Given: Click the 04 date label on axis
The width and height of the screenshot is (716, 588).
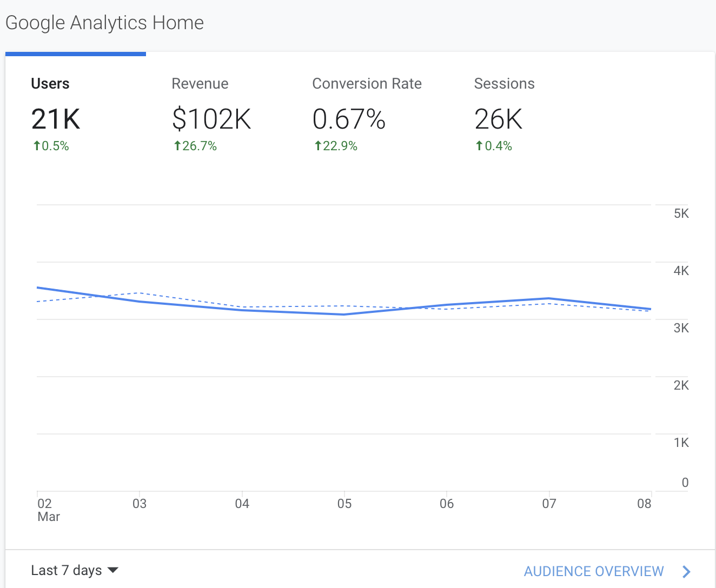Looking at the screenshot, I should [x=242, y=504].
